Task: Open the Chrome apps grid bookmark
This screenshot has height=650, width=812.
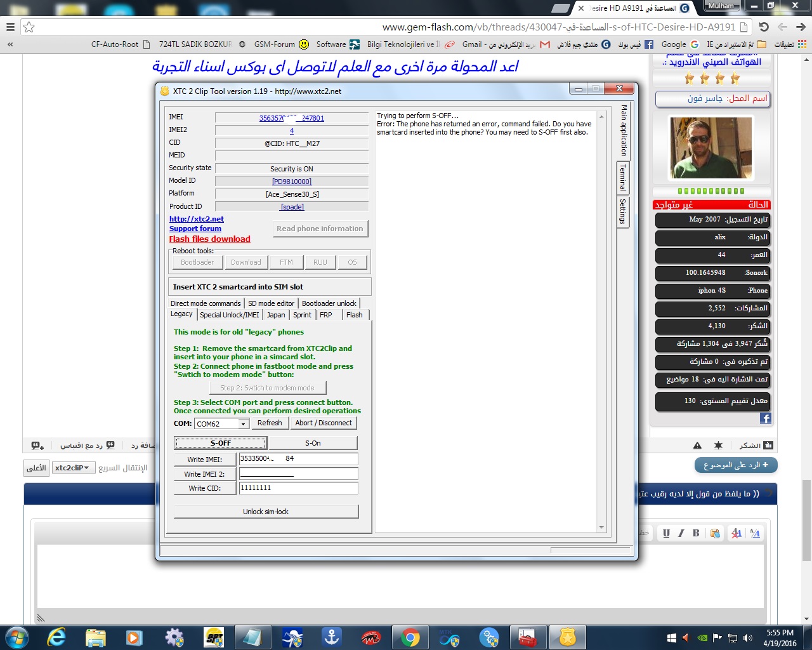Action: coord(802,44)
